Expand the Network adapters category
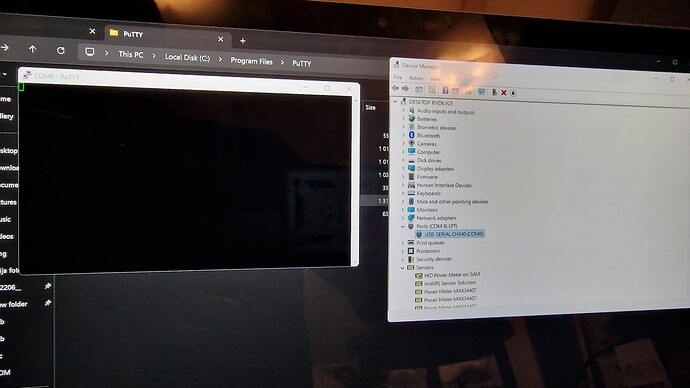690x388 pixels. click(403, 218)
